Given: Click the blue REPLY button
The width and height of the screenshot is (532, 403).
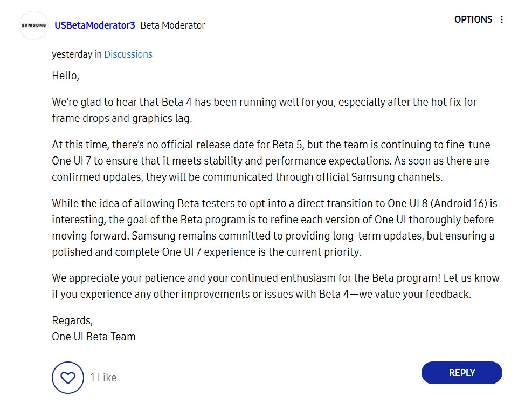Looking at the screenshot, I should coord(462,373).
